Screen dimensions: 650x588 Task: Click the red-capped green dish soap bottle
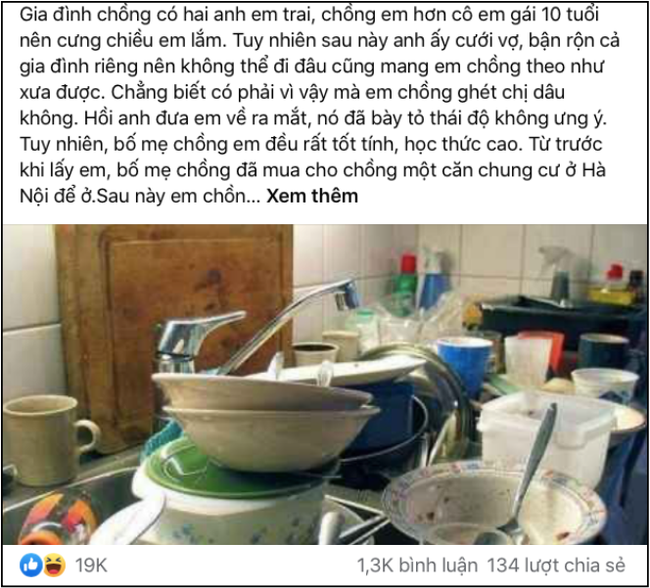405,282
